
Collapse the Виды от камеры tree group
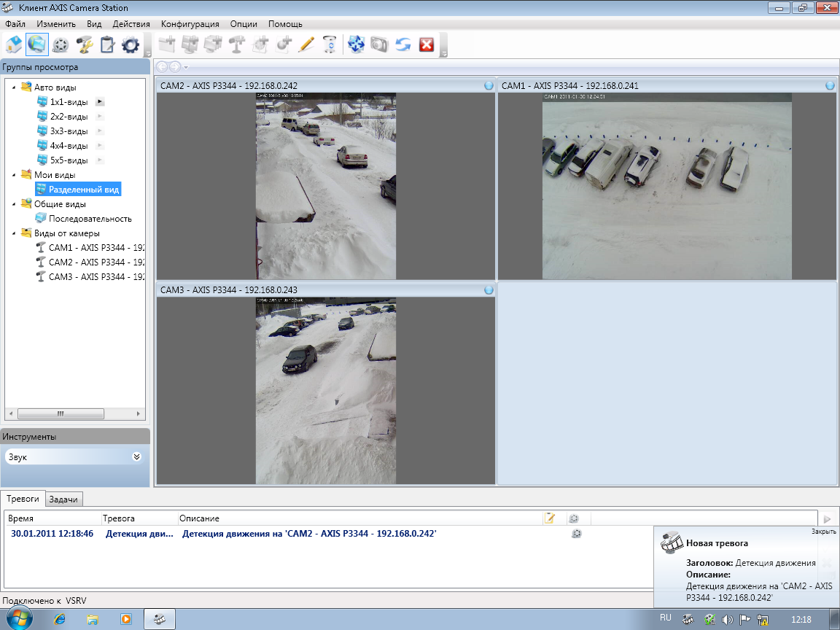pyautogui.click(x=15, y=233)
